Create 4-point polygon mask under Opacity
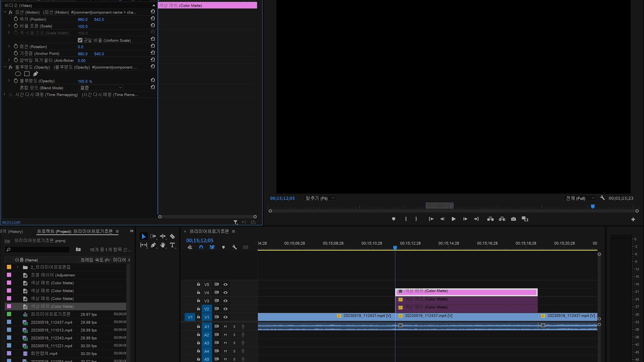This screenshot has width=644, height=362. coord(27,74)
